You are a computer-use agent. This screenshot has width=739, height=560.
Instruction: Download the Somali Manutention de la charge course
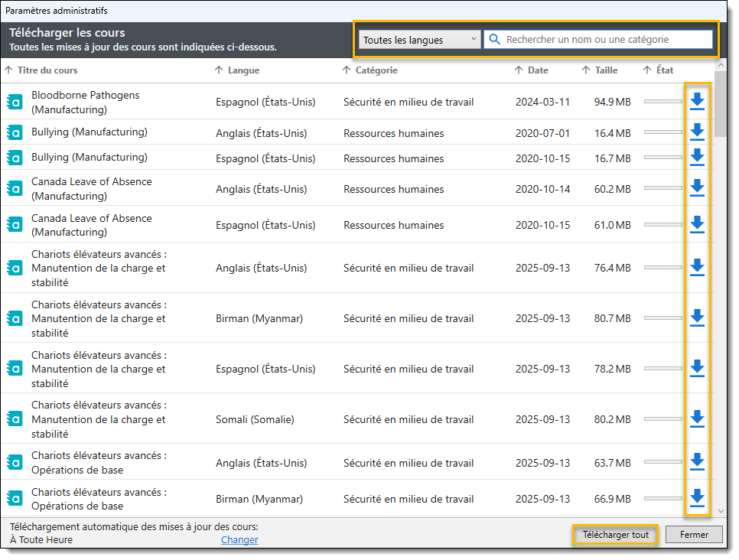point(697,419)
